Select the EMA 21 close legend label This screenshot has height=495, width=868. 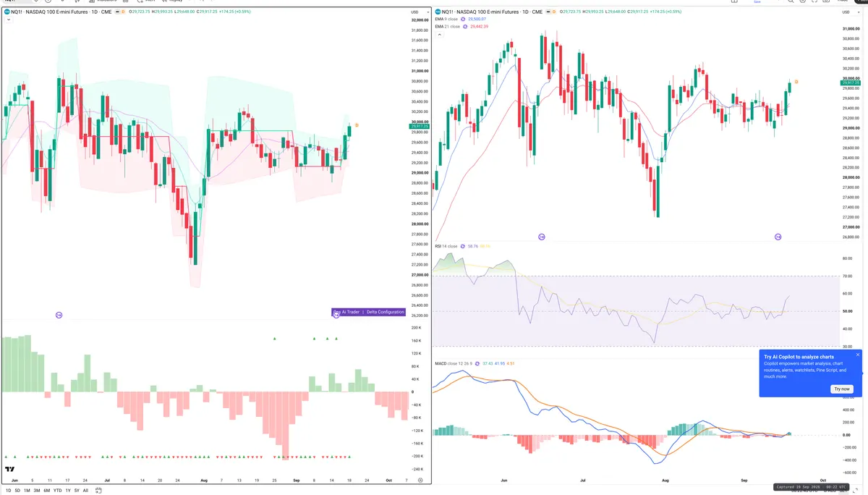click(x=448, y=27)
